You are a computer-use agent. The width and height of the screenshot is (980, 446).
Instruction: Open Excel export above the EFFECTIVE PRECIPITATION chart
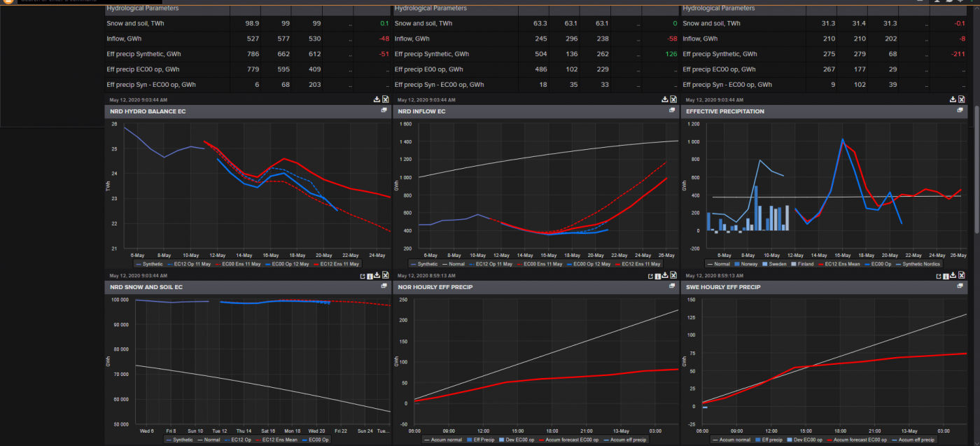pos(962,99)
